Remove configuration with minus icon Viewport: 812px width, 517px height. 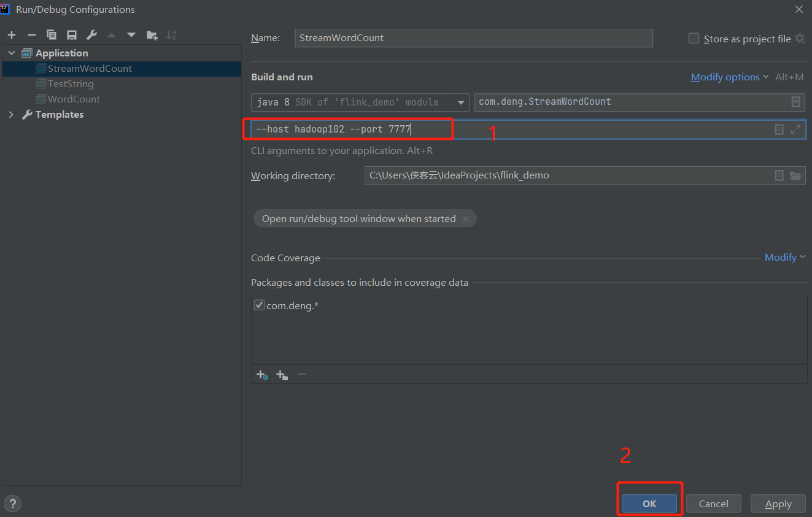(32, 35)
